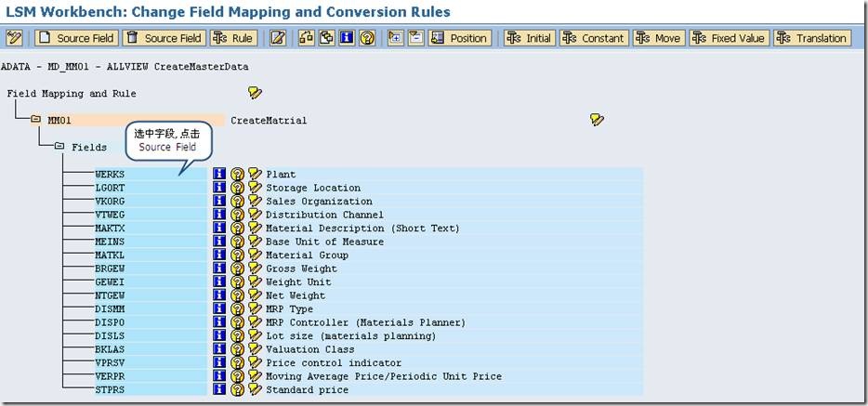Click info icon on Plant row
The width and height of the screenshot is (868, 406).
(x=219, y=175)
